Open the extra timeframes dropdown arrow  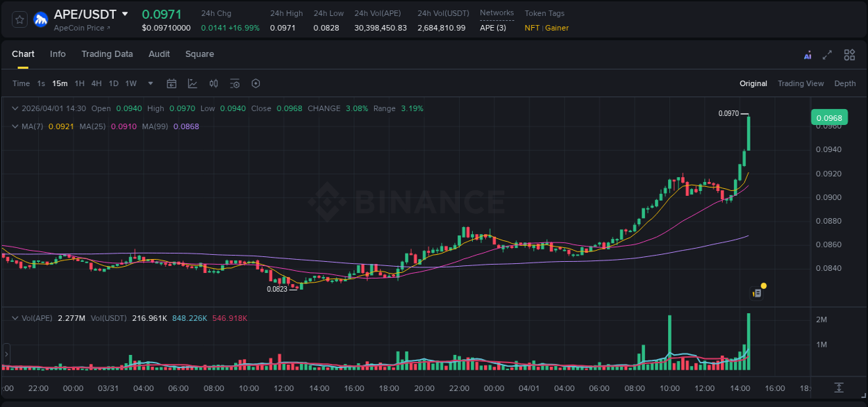tap(149, 83)
